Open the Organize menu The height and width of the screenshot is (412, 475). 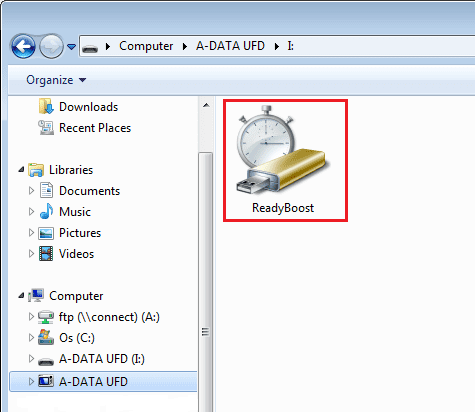56,80
